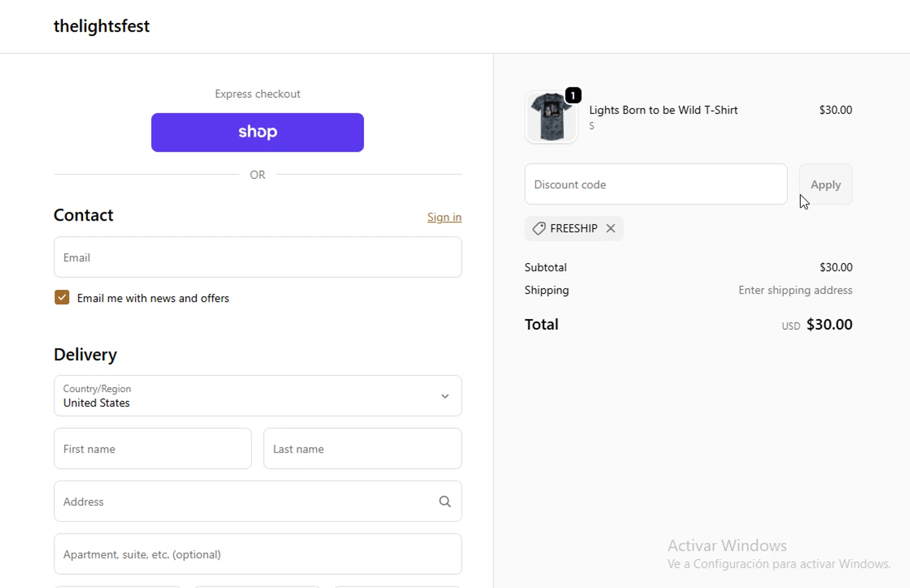Image resolution: width=910 pixels, height=588 pixels.
Task: Click the Apartment, suite, etc. field
Action: point(258,554)
